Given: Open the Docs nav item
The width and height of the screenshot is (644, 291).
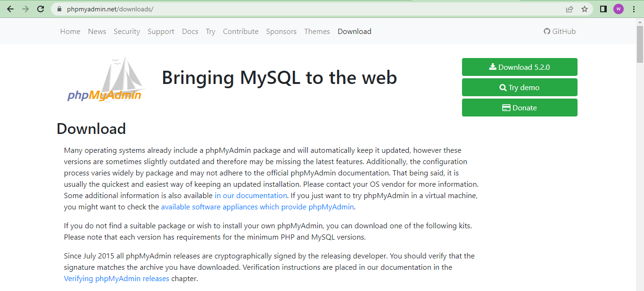Looking at the screenshot, I should coord(190,32).
